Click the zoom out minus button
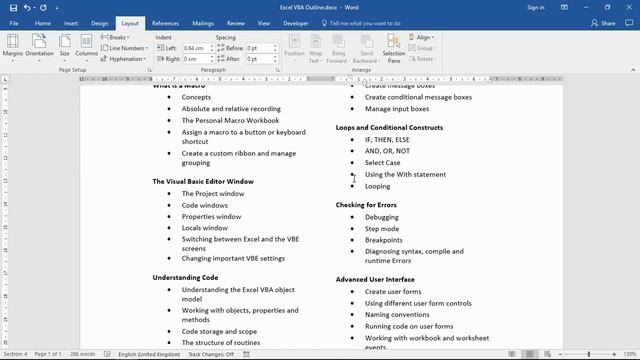Screen dimensions: 640x360 click(560, 354)
